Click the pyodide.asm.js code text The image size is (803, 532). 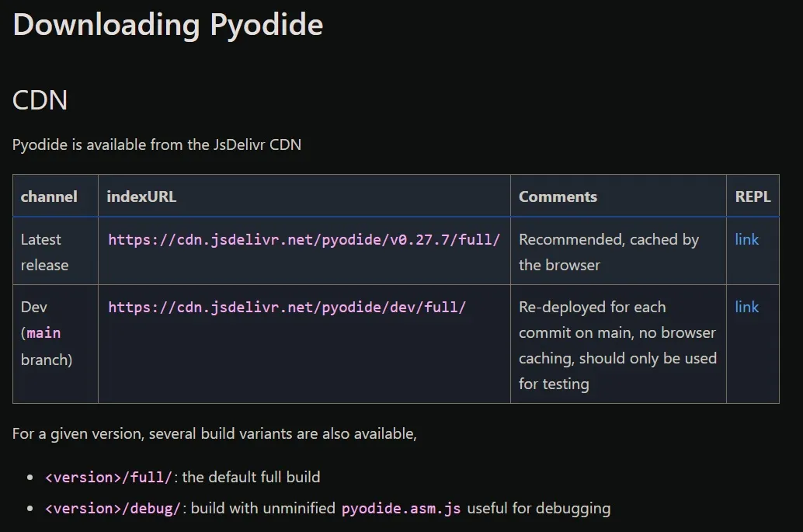pyautogui.click(x=401, y=509)
